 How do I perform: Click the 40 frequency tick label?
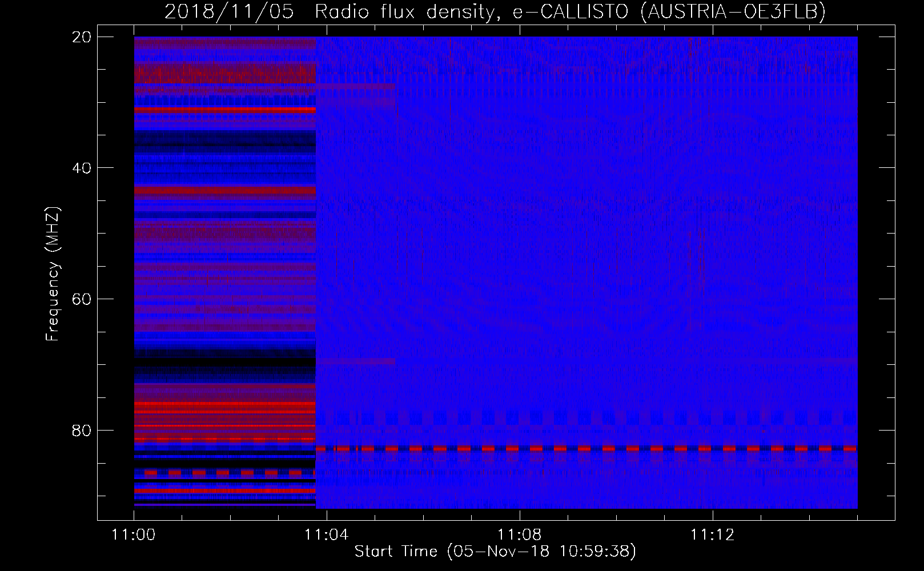pos(82,168)
